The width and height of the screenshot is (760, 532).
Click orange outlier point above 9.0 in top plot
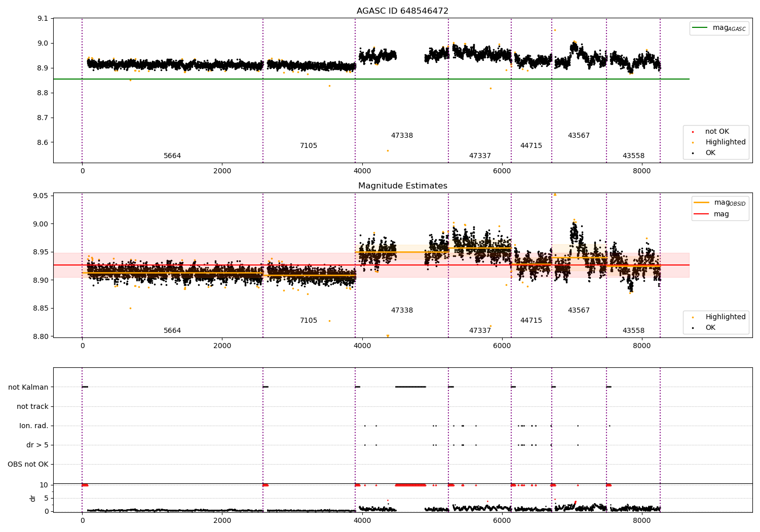click(555, 30)
